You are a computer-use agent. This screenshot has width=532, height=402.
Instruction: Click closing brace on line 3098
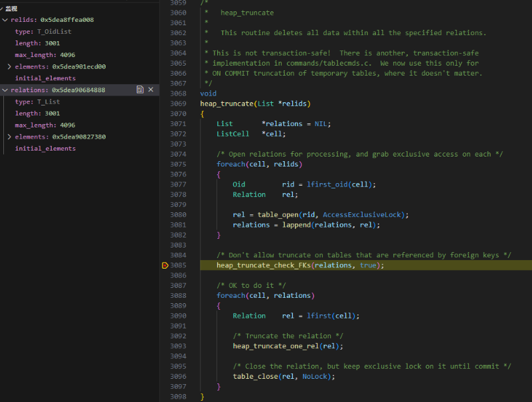[202, 397]
